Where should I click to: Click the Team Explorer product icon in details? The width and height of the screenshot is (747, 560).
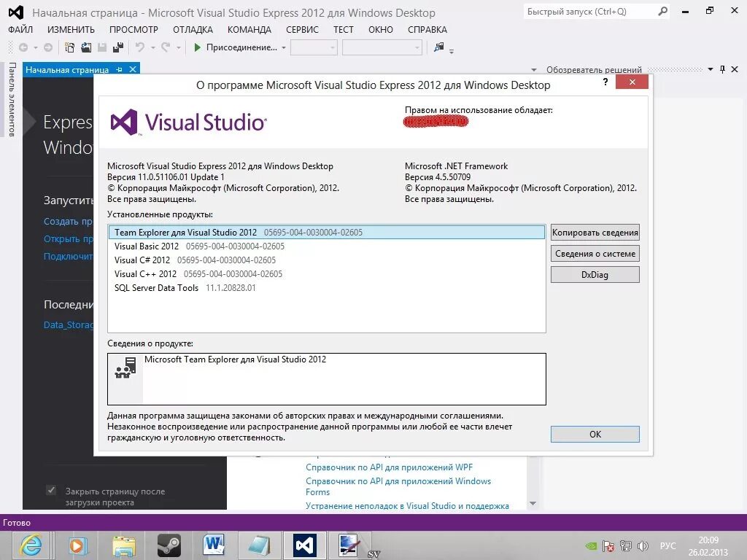tap(125, 367)
